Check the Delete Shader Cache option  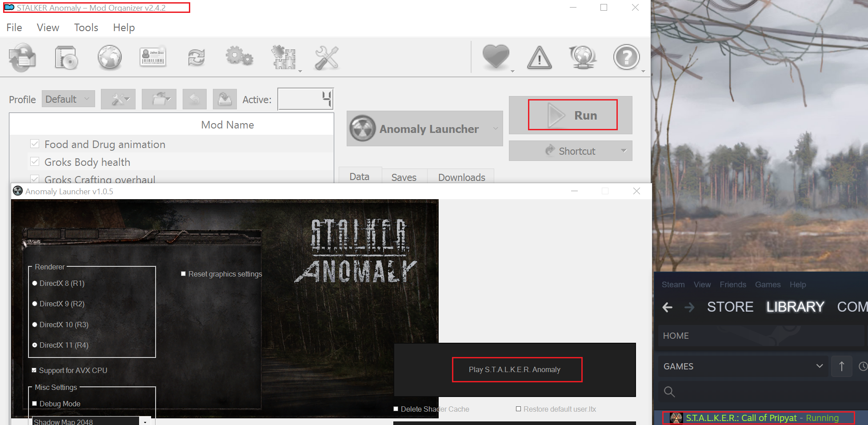click(x=396, y=409)
